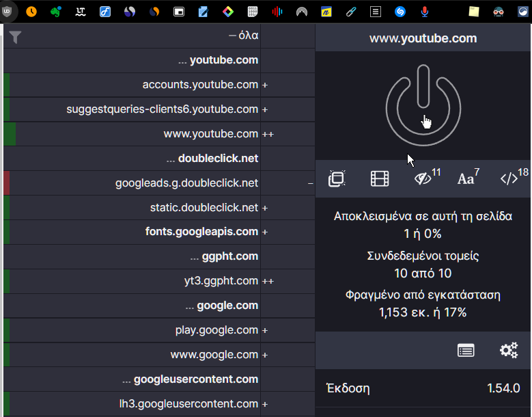Viewport: 532px width, 417px height.
Task: Click yt3.ggpht.com hostname
Action: 221,281
